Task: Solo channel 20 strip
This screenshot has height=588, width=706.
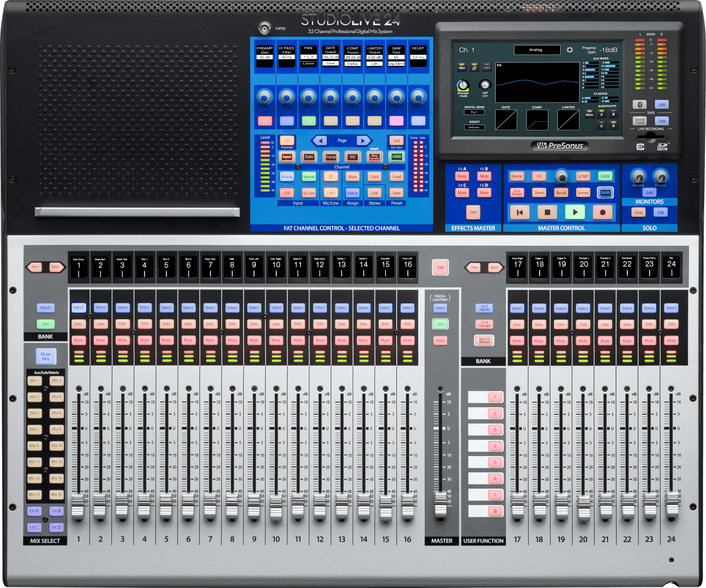Action: point(583,324)
